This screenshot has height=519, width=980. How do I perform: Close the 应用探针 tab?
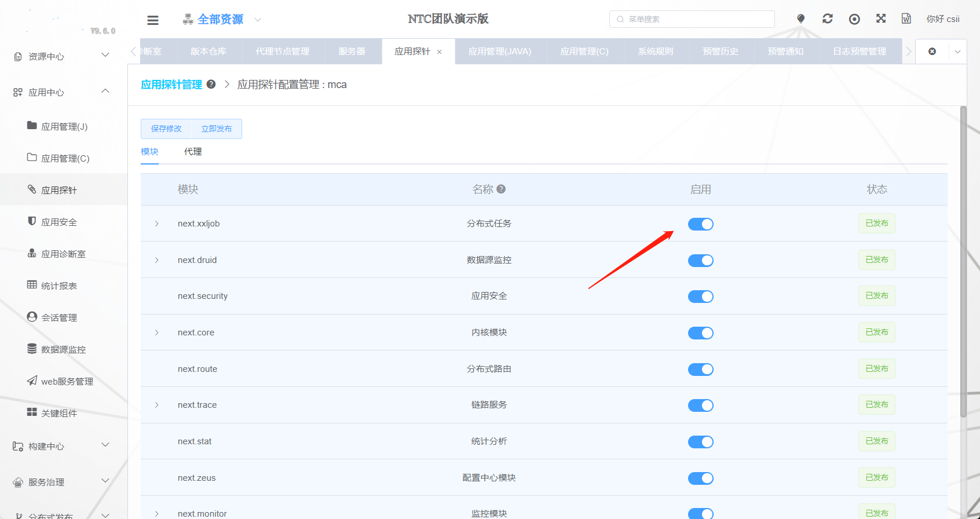click(440, 52)
